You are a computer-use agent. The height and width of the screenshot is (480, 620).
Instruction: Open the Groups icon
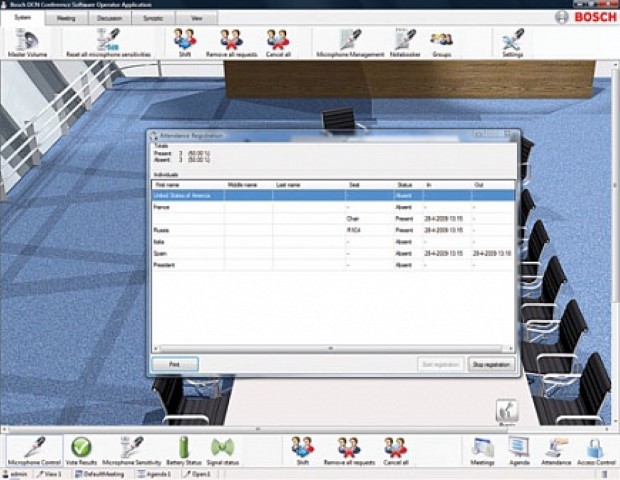441,41
